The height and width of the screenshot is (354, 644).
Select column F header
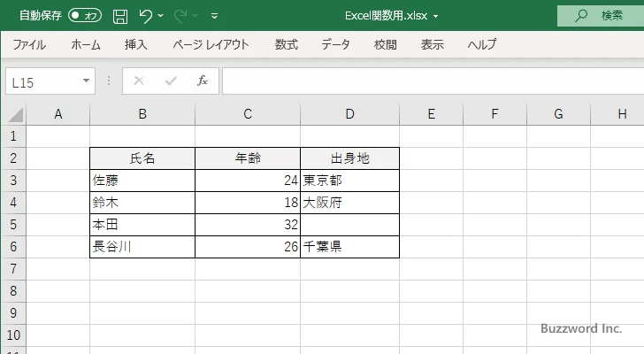tap(494, 114)
